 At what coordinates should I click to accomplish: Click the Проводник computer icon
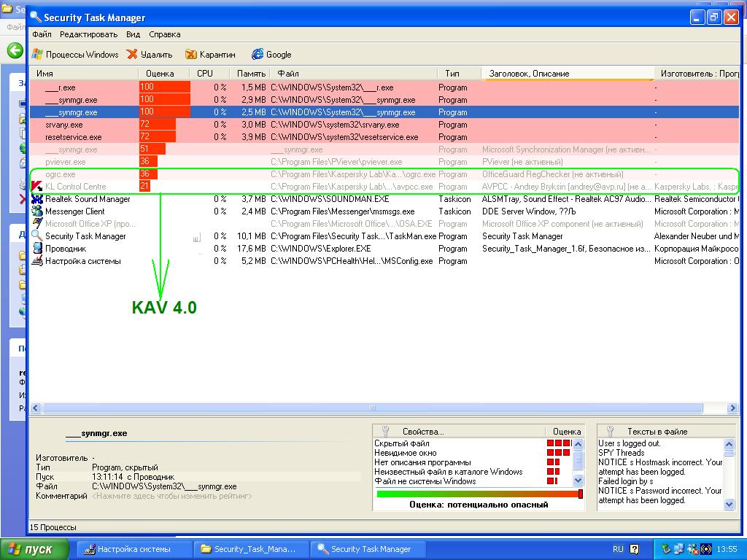tap(36, 249)
